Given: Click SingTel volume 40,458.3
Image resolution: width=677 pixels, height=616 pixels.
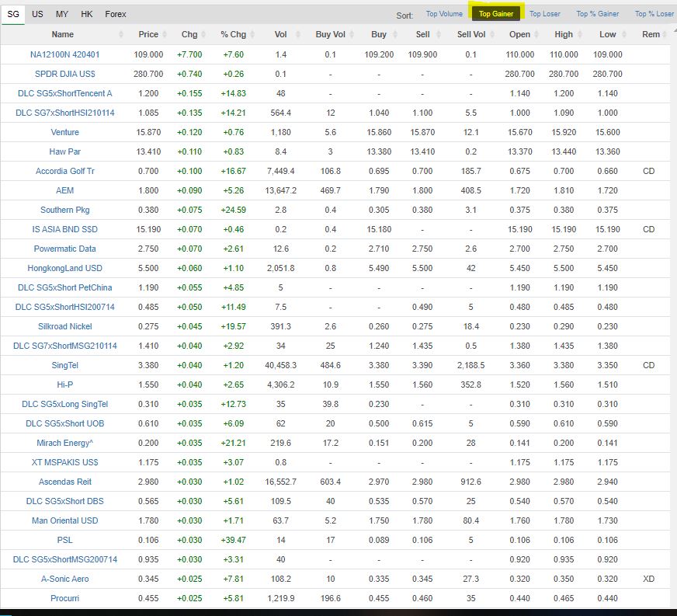Looking at the screenshot, I should tap(280, 366).
